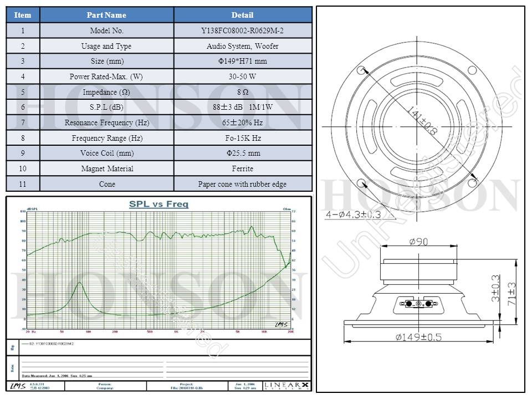532x399 pixels.
Task: Click the bottom-left mounting hole on speaker drawing
Action: click(362, 183)
